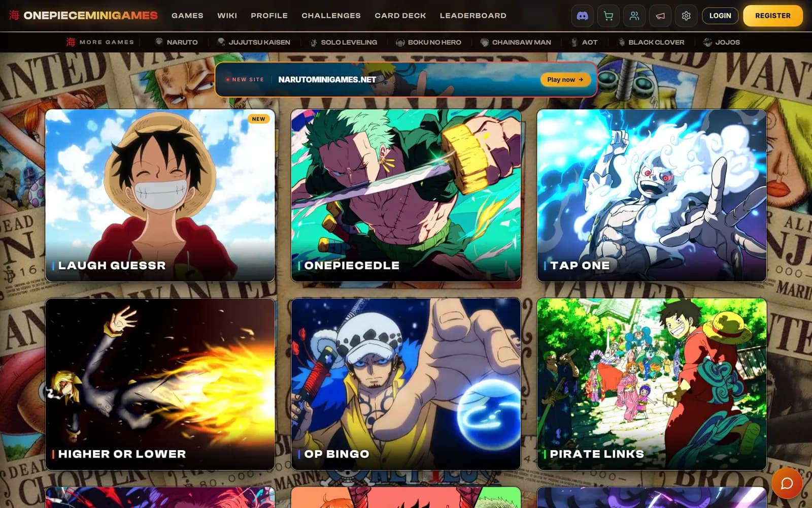Open the Laugh Guessr game card
Image resolution: width=812 pixels, height=508 pixels.
[160, 195]
